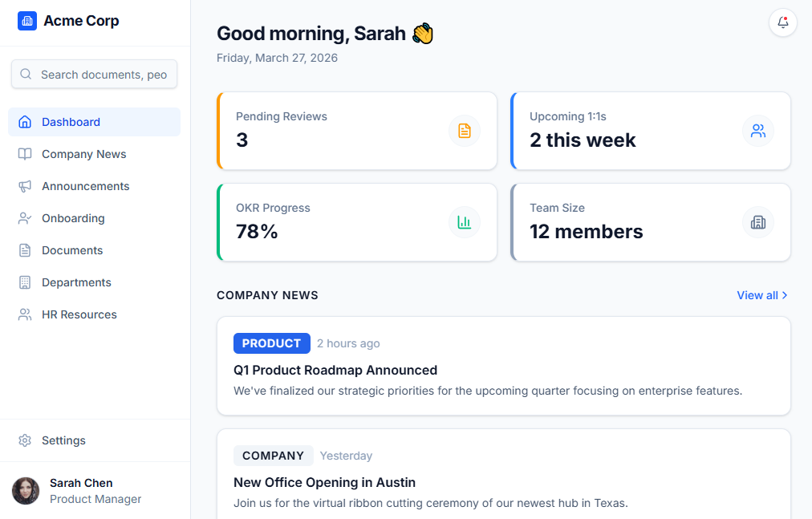Screen dimensions: 812x519
Task: Click Sarah Chen's profile avatar
Action: [x=25, y=490]
